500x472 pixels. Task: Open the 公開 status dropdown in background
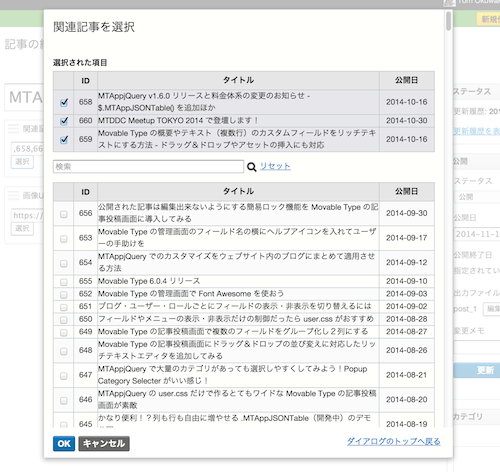pyautogui.click(x=477, y=197)
